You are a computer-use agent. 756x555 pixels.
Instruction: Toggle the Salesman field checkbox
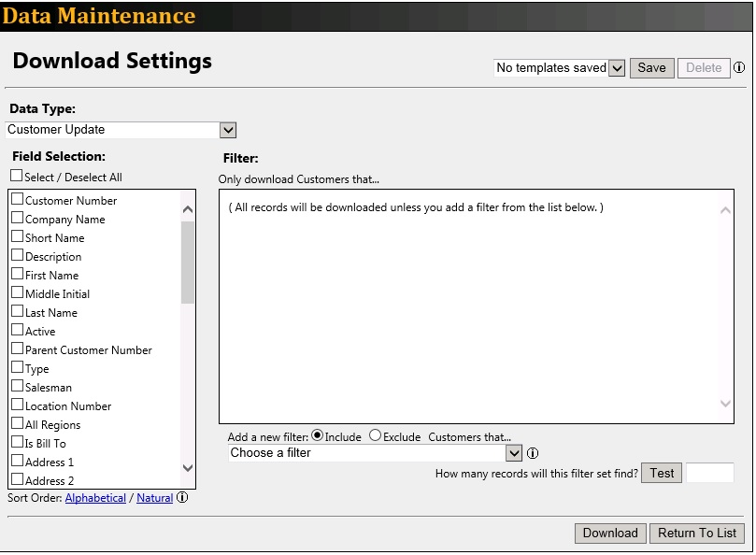coord(17,386)
